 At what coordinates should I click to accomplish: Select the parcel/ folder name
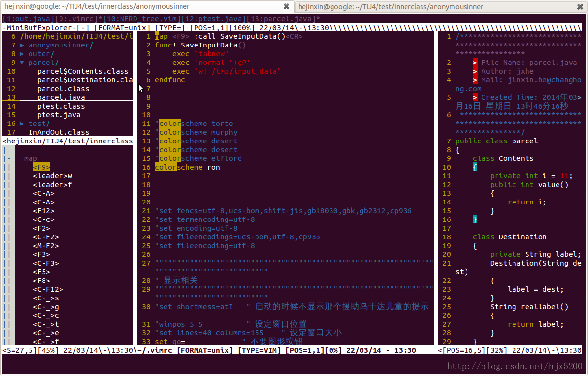(44, 63)
